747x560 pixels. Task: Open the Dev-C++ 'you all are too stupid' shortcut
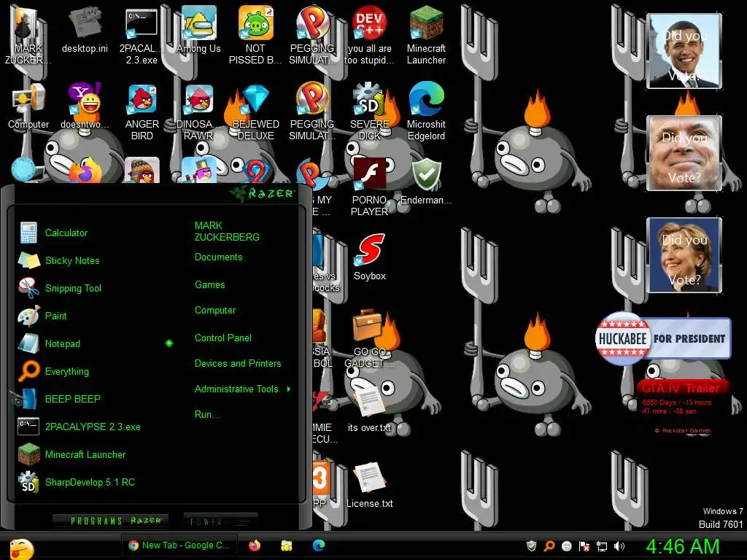coord(369,35)
